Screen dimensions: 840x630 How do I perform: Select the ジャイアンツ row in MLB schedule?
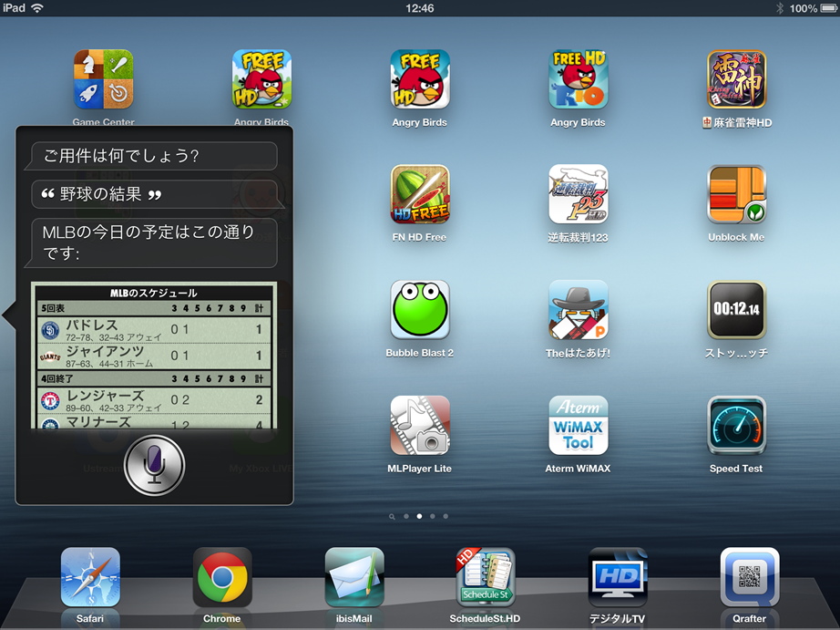click(x=154, y=356)
